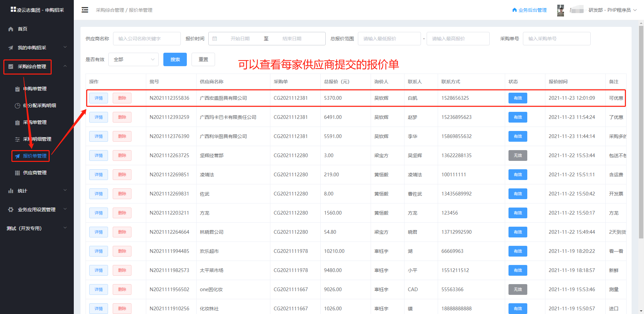644x314 pixels.
Task: Click the 有效 tag for 广西宏盛厨具有限公司
Action: click(x=518, y=98)
